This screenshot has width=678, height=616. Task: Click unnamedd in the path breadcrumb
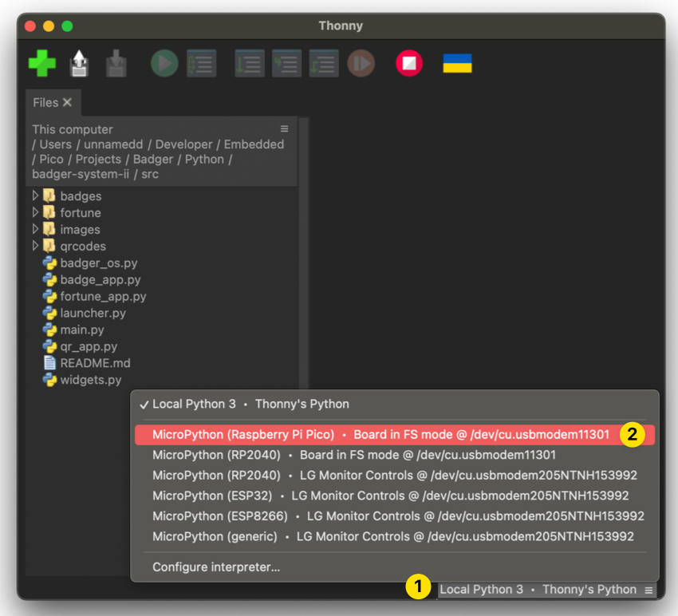click(x=113, y=144)
